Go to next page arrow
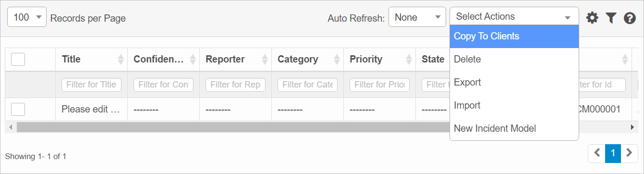 point(629,153)
